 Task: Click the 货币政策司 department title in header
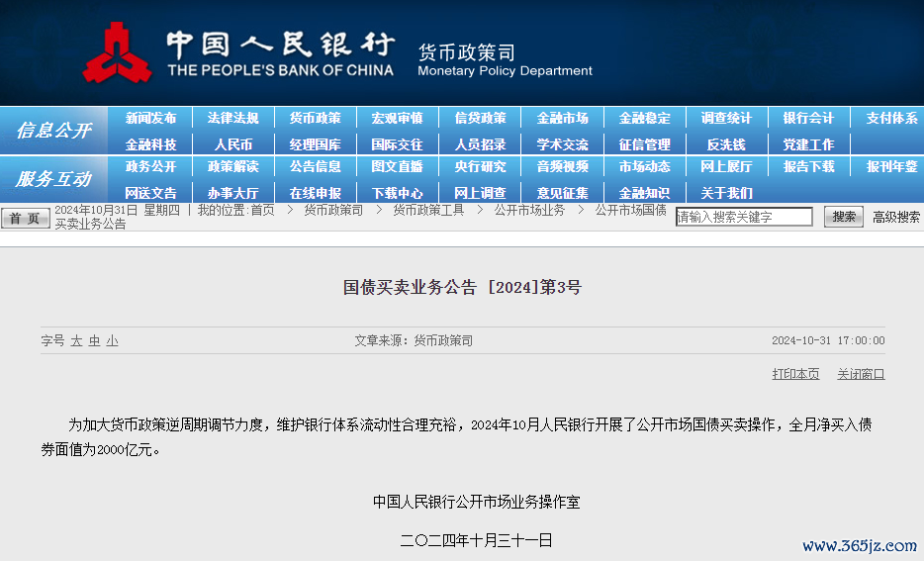[x=467, y=52]
